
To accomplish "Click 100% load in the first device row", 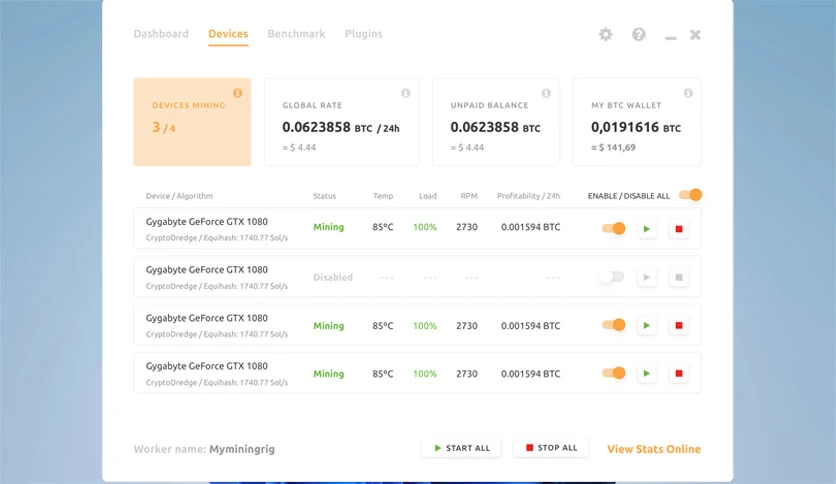I will (425, 227).
